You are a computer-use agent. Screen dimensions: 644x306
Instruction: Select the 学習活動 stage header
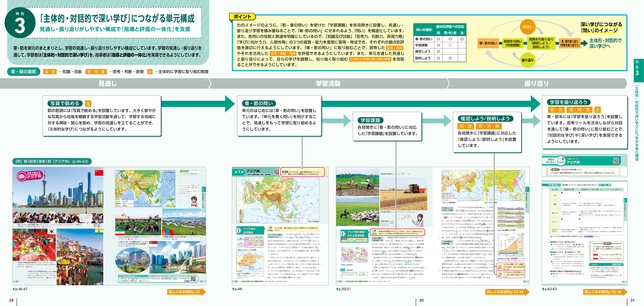point(328,83)
